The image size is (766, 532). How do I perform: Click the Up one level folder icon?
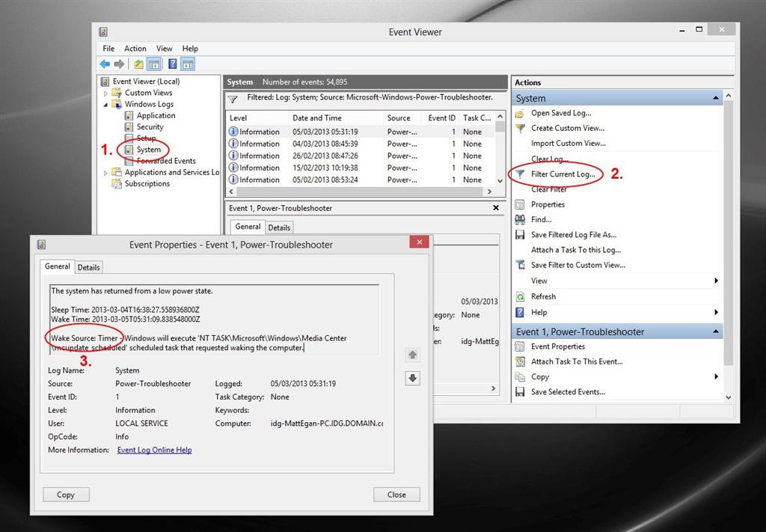(139, 64)
